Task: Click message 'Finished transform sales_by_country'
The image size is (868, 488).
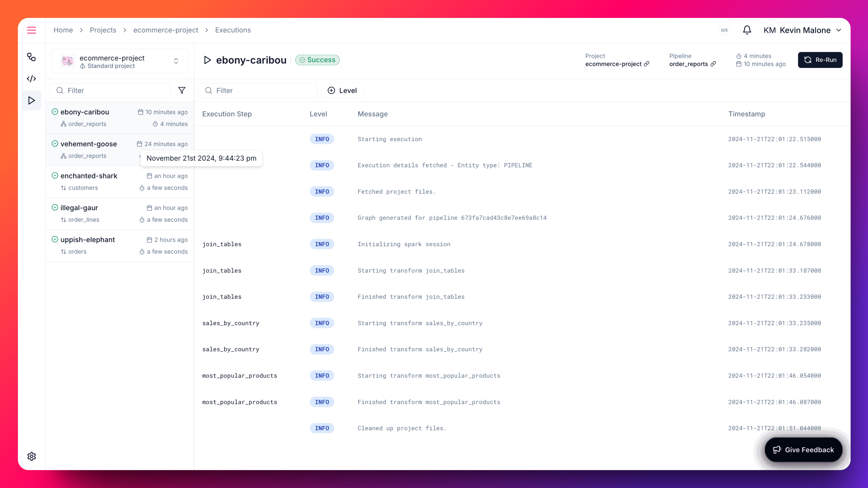Action: click(x=420, y=349)
